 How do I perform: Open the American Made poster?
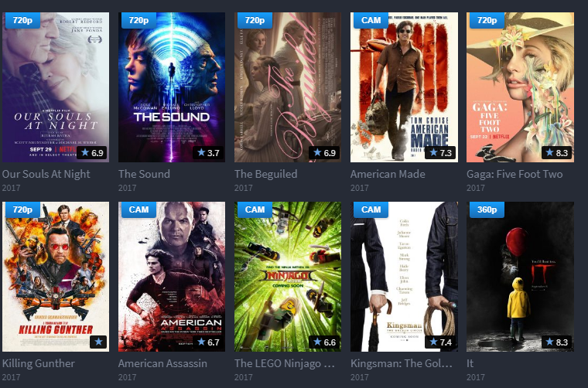(404, 87)
